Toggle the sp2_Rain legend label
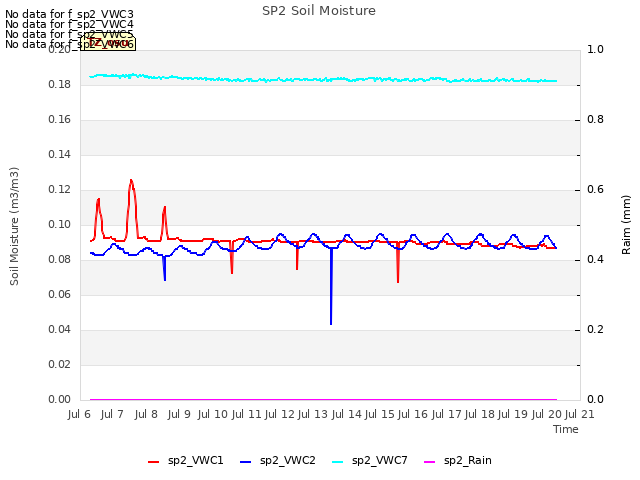This screenshot has height=480, width=640. [468, 460]
